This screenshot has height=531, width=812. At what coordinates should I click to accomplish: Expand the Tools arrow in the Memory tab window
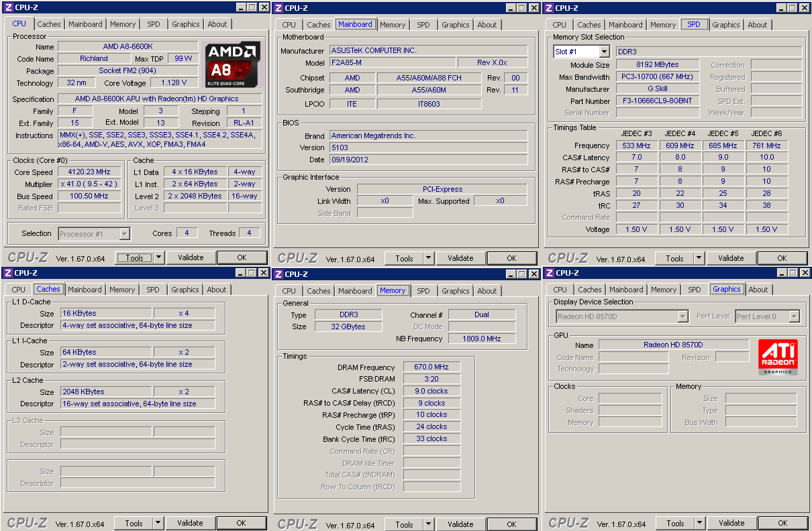(x=429, y=524)
